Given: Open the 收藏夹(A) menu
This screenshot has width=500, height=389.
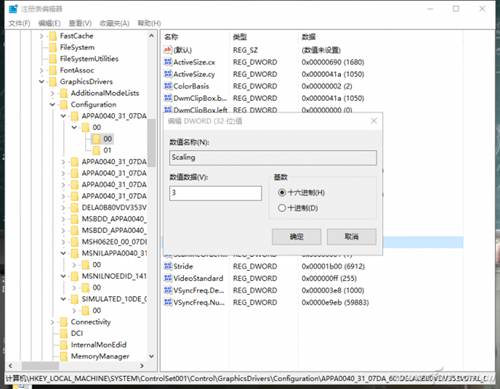Looking at the screenshot, I should pyautogui.click(x=114, y=23).
